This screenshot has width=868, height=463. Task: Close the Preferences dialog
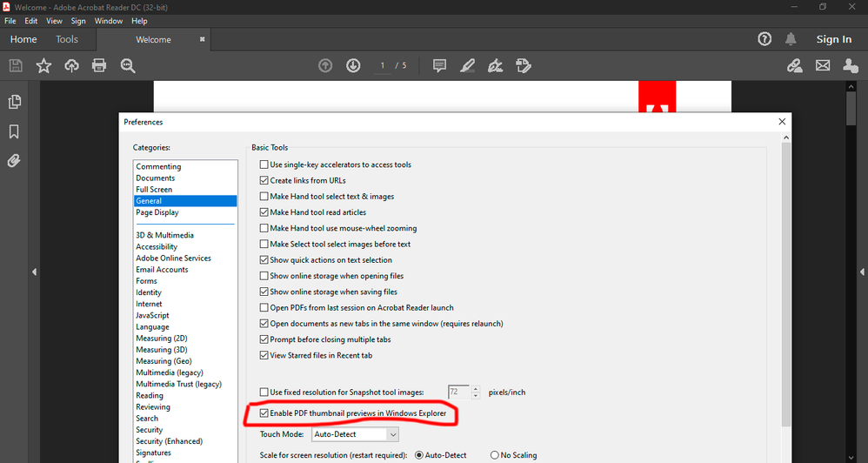coord(782,122)
